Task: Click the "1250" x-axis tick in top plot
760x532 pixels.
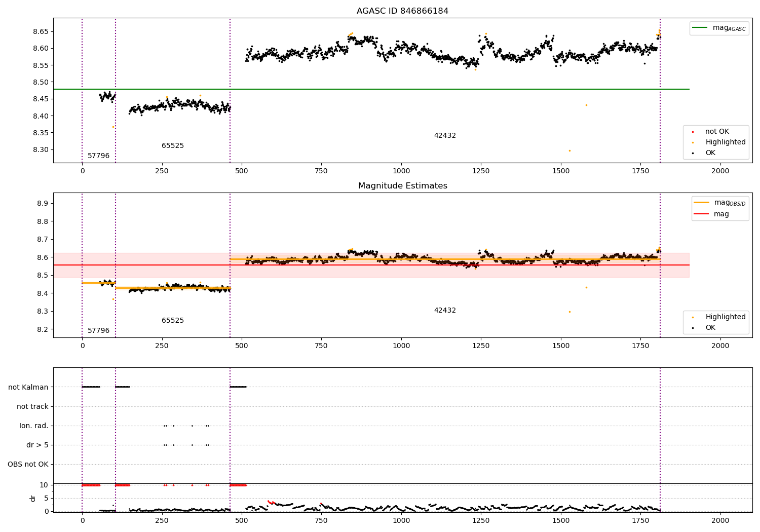Action: coord(481,171)
